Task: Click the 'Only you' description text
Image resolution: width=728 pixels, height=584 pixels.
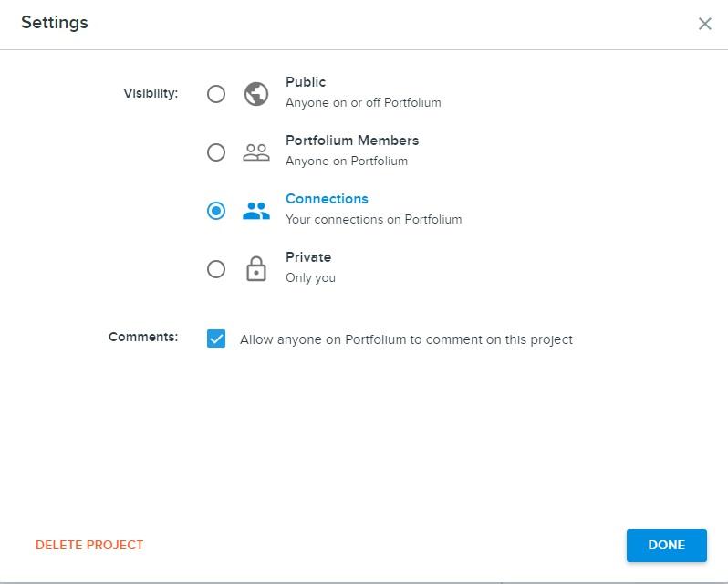Action: [310, 278]
